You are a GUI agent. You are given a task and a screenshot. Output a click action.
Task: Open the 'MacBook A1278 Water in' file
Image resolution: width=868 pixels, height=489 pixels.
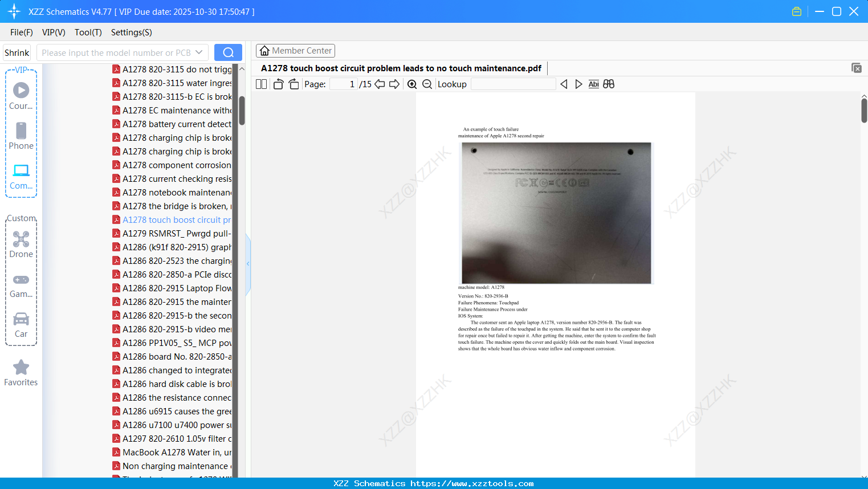[172, 453]
